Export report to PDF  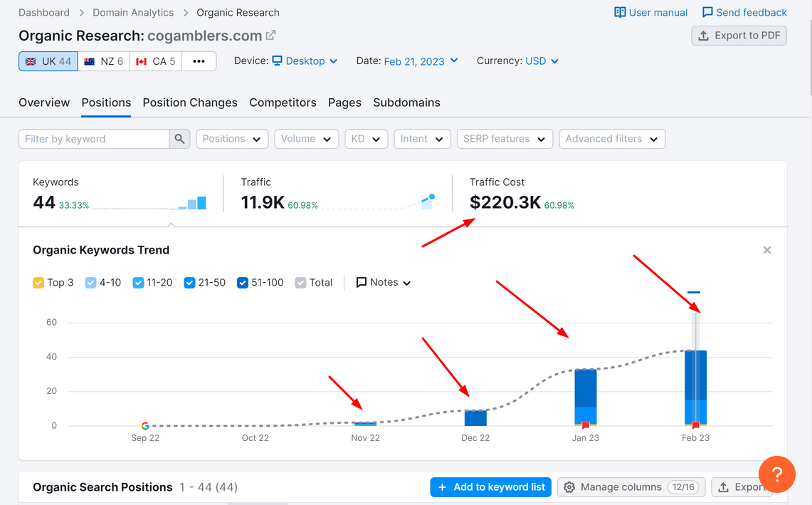click(x=739, y=35)
